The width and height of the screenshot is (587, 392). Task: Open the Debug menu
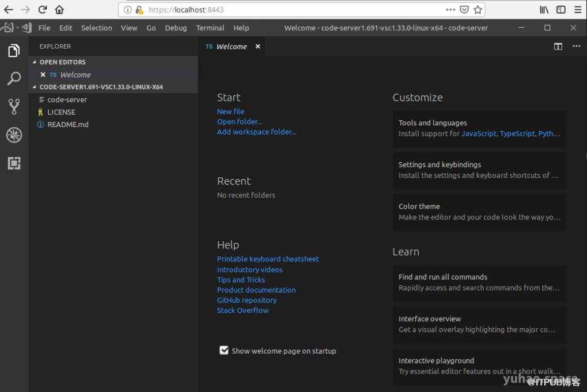coord(176,28)
